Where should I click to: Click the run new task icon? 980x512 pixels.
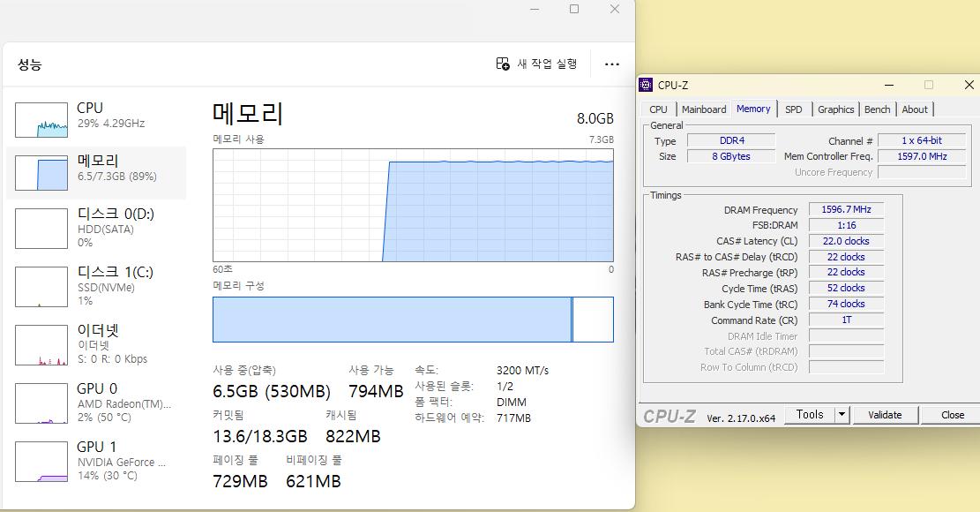tap(503, 64)
